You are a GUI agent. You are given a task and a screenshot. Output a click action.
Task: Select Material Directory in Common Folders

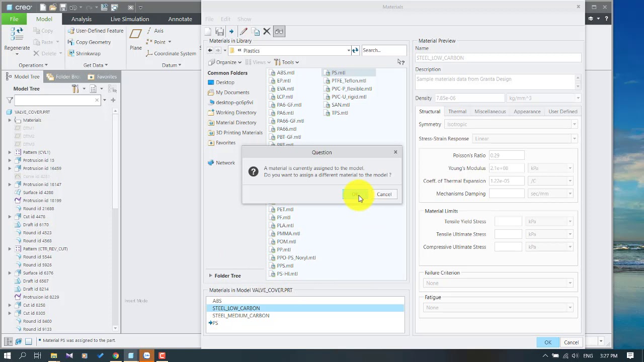(232, 123)
